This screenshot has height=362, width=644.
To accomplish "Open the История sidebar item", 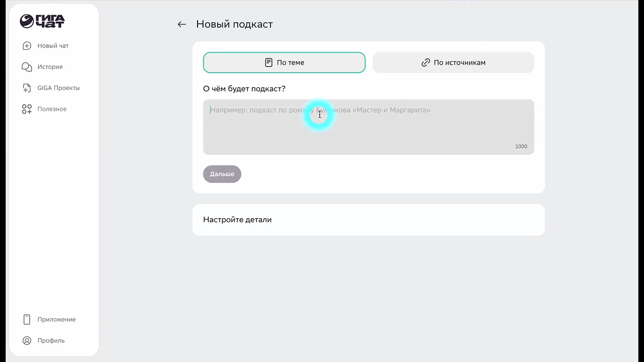I will (x=50, y=67).
